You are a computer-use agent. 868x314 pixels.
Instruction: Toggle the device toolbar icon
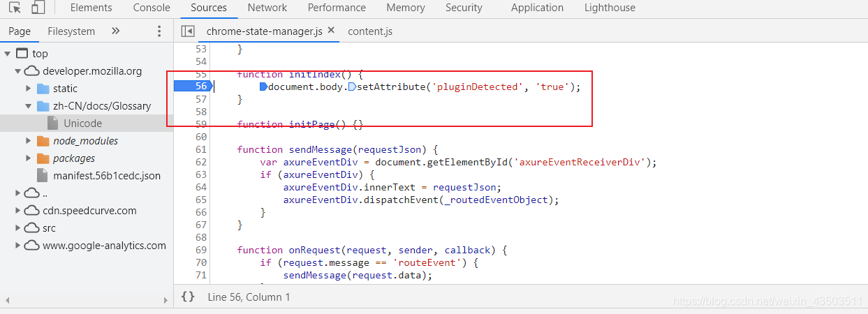(x=38, y=8)
